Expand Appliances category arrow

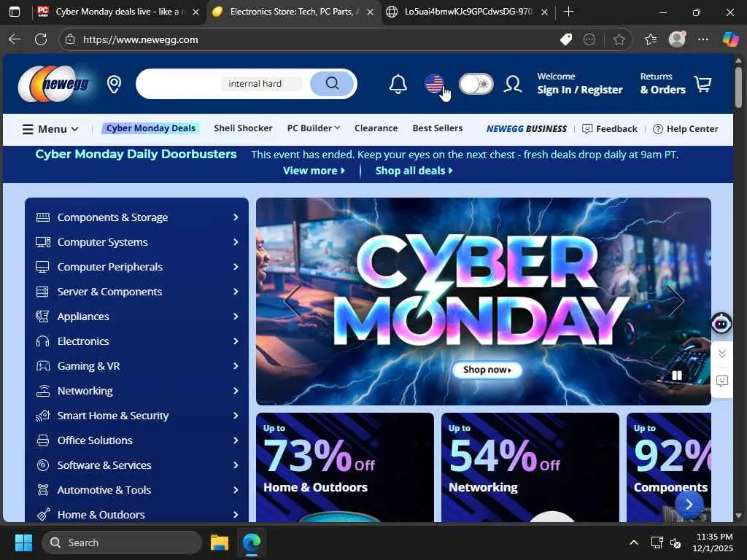(x=236, y=316)
